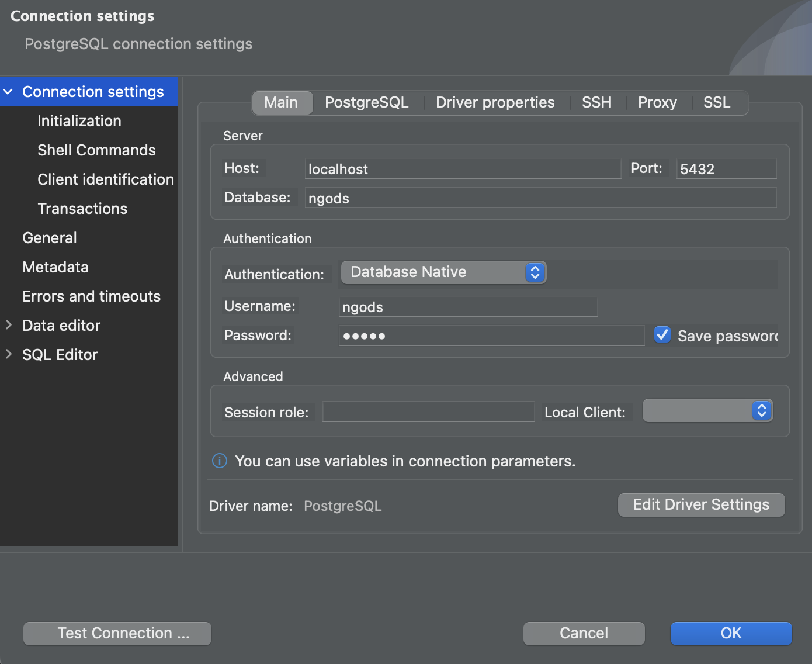Viewport: 812px width, 664px height.
Task: Open the Authentication type dropdown
Action: click(443, 272)
